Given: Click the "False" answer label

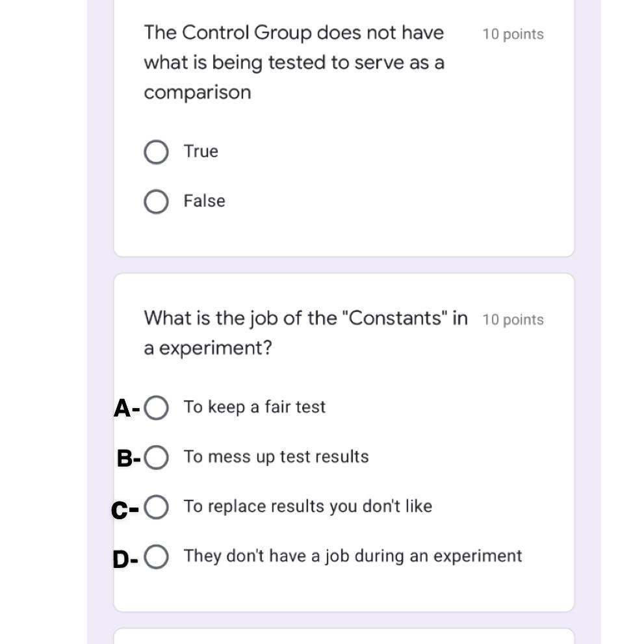Looking at the screenshot, I should pyautogui.click(x=204, y=201).
